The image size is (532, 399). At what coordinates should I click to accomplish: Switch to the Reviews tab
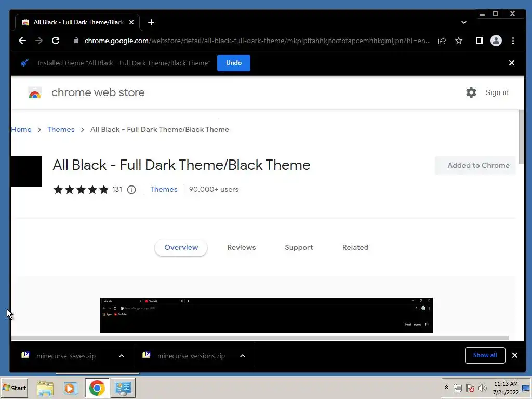[242, 248]
